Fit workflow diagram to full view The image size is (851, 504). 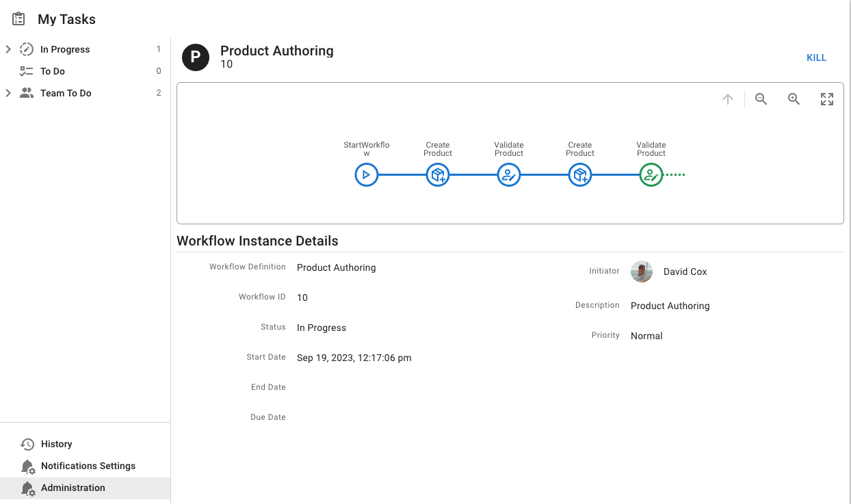pos(827,99)
